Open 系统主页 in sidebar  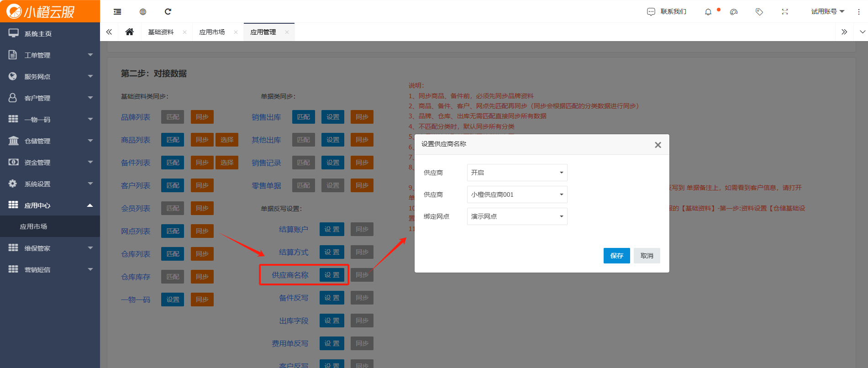coord(50,34)
